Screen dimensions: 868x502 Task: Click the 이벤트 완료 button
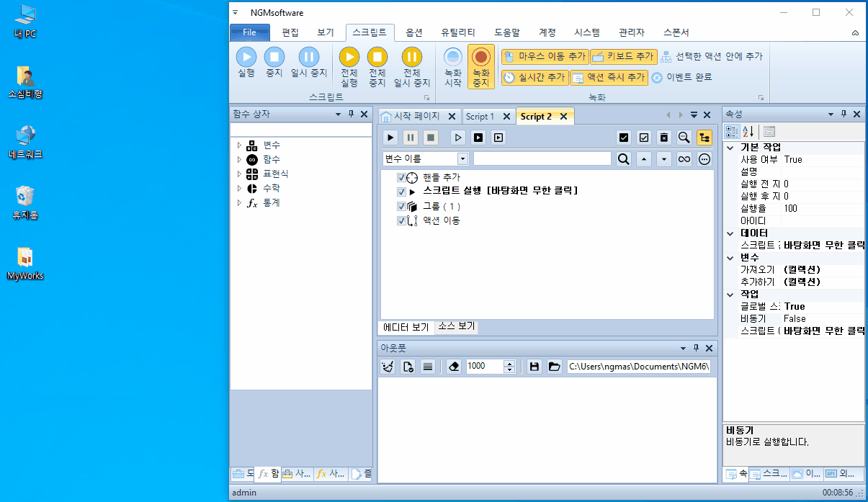(x=681, y=77)
